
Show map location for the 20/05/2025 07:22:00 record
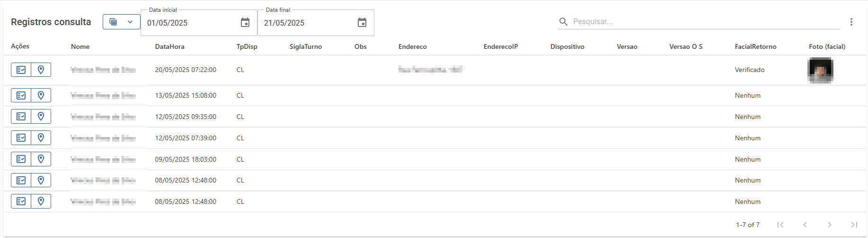(41, 70)
